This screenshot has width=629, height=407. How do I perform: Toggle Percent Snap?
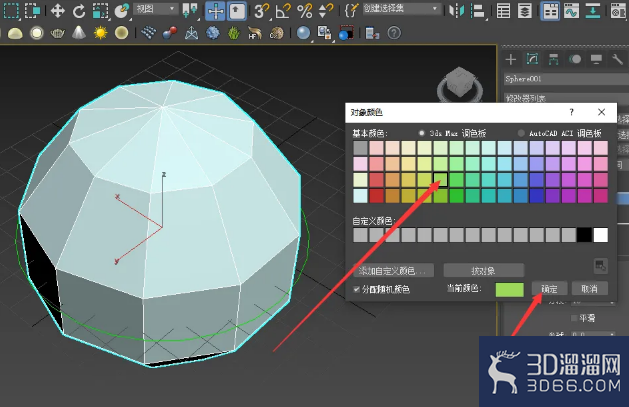(x=304, y=11)
